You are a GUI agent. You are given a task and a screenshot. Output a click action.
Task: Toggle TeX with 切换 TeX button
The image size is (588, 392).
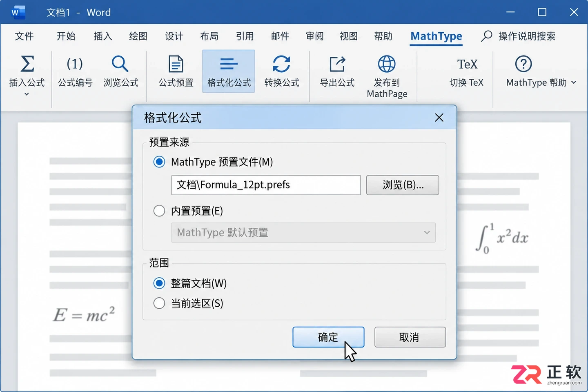tap(466, 72)
